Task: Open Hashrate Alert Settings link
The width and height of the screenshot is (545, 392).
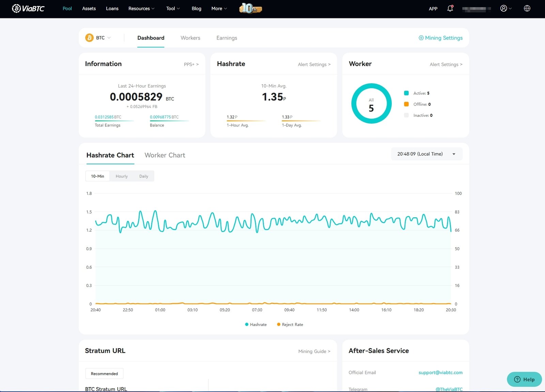Action: tap(314, 64)
